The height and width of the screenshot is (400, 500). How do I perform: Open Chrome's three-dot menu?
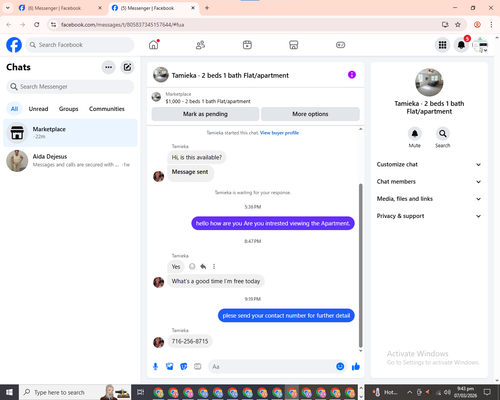coord(491,25)
